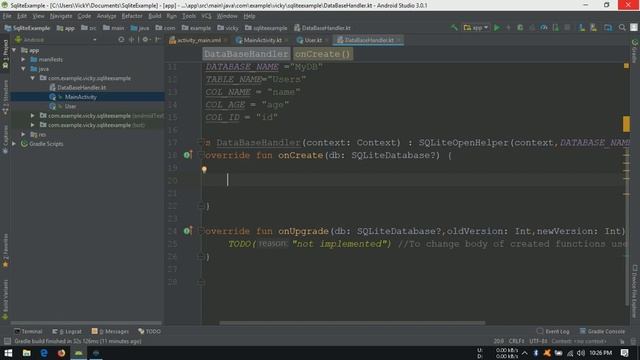
Task: Click the Windows Start button
Action: (8, 353)
